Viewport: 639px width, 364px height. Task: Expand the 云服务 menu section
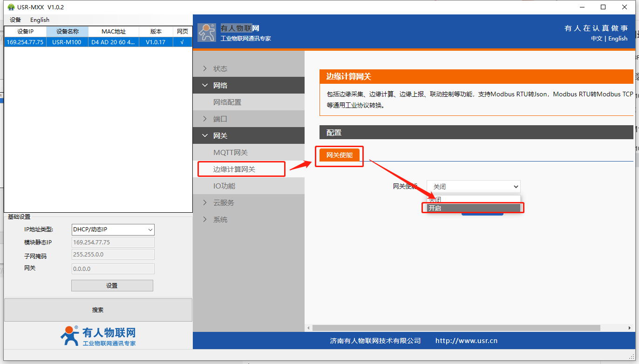249,202
